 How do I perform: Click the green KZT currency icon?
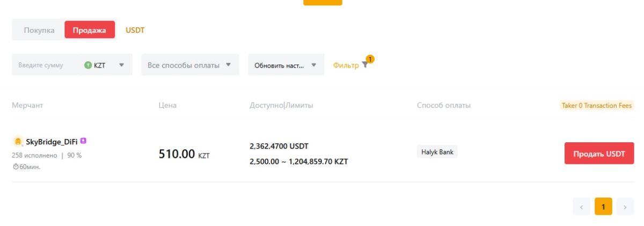(x=88, y=65)
